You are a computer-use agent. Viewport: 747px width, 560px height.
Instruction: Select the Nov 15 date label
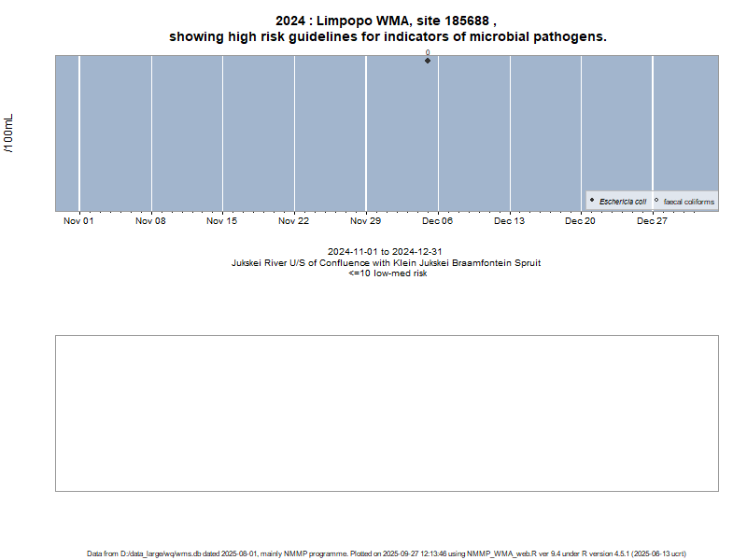(222, 221)
